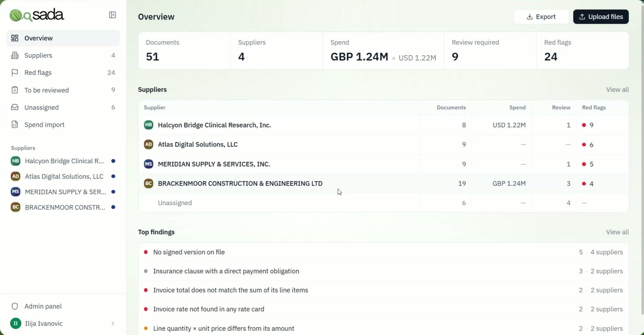
Task: Click the Spend import document icon
Action: [x=15, y=125]
